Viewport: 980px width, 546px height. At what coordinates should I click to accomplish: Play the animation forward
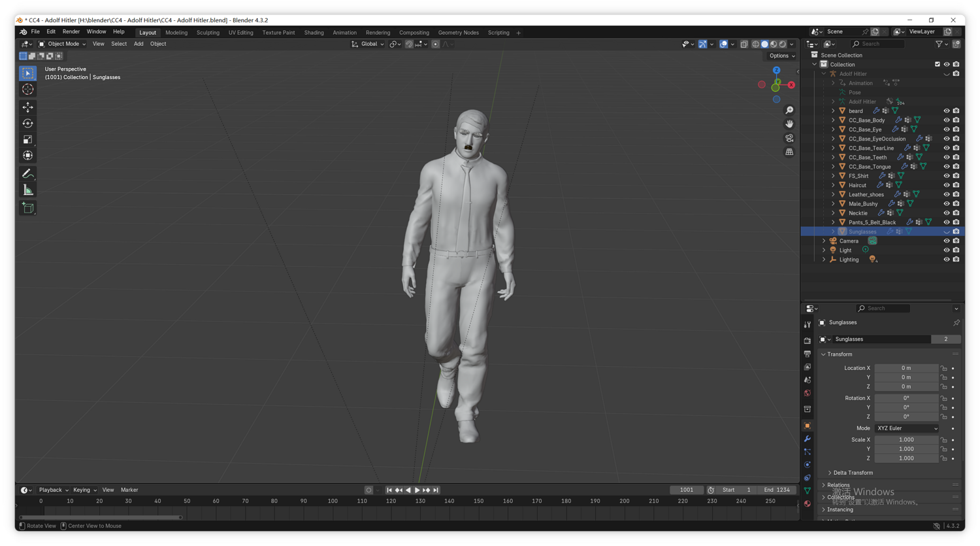(417, 490)
